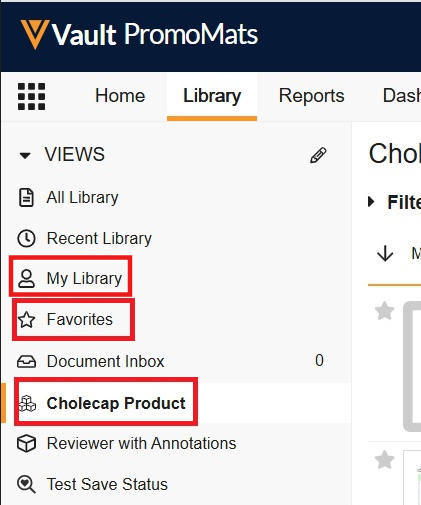This screenshot has width=421, height=505.
Task: Click the Cholecap Product cubes icon
Action: (27, 403)
